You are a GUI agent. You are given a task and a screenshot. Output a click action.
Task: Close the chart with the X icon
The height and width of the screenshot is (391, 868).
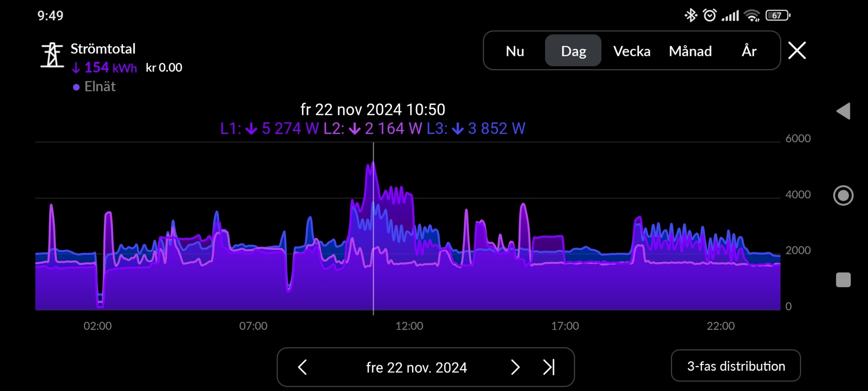(x=797, y=51)
